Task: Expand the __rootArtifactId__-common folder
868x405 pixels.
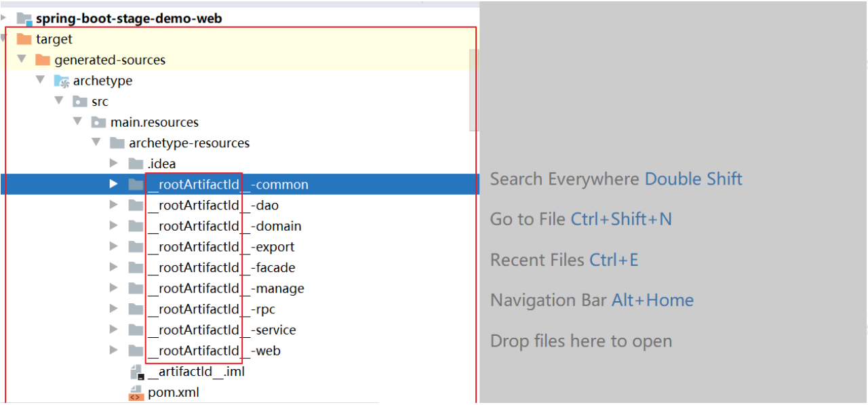Action: [114, 184]
